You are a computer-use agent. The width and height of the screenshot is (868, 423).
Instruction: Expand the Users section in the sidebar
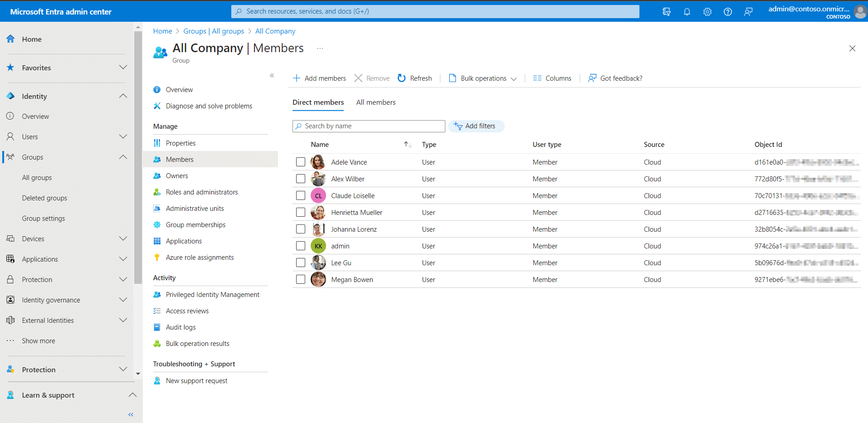coord(123,136)
